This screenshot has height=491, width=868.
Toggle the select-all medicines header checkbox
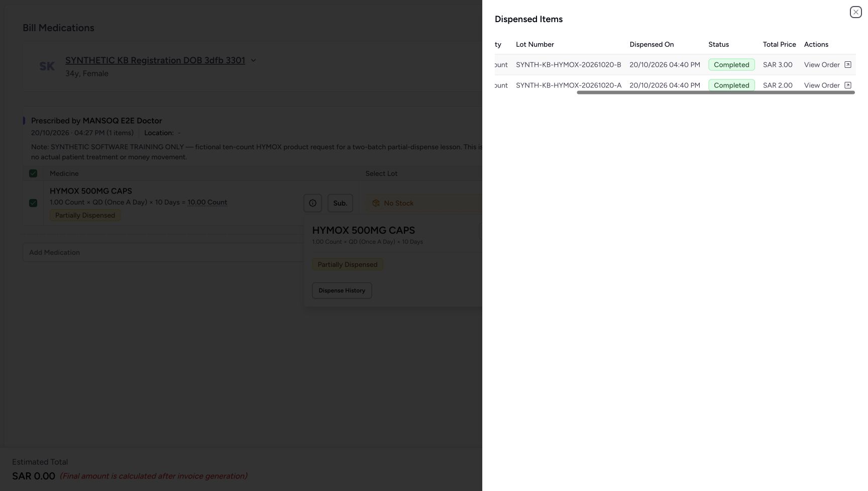point(33,173)
